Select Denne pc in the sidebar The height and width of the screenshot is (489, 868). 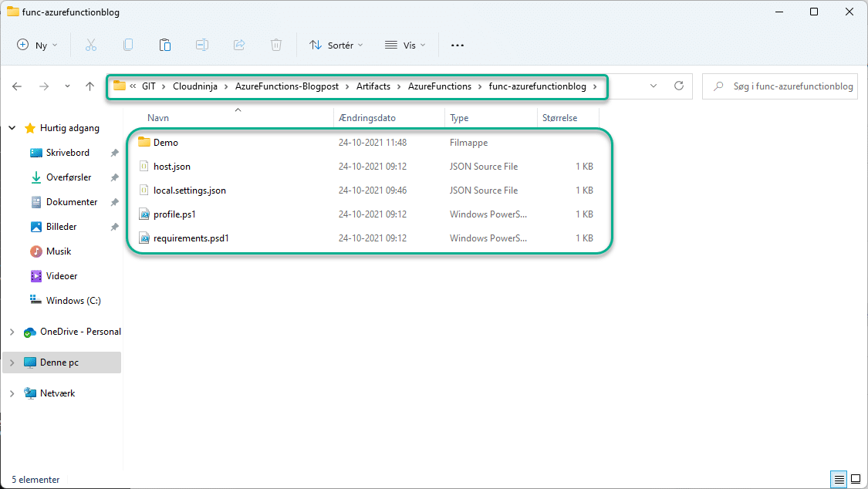[59, 363]
